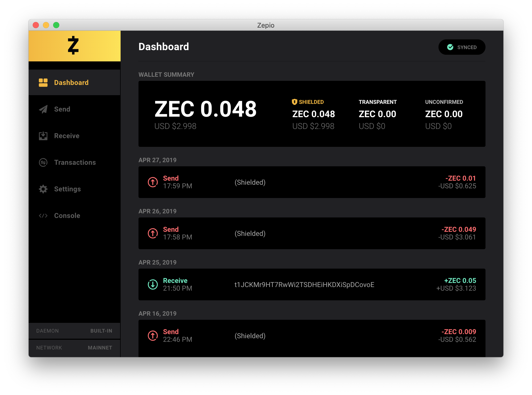The height and width of the screenshot is (395, 532).
Task: Click the Send paper plane icon
Action: [43, 109]
